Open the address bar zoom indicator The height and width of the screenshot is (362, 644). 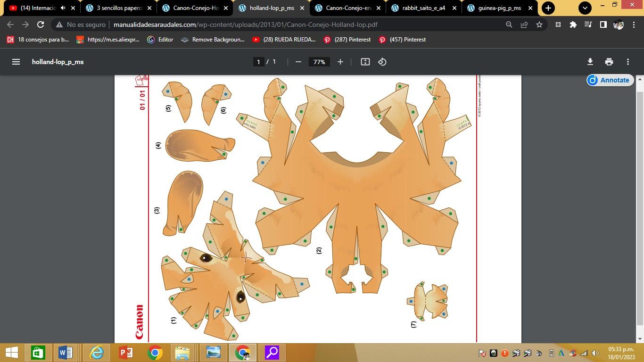[509, 25]
